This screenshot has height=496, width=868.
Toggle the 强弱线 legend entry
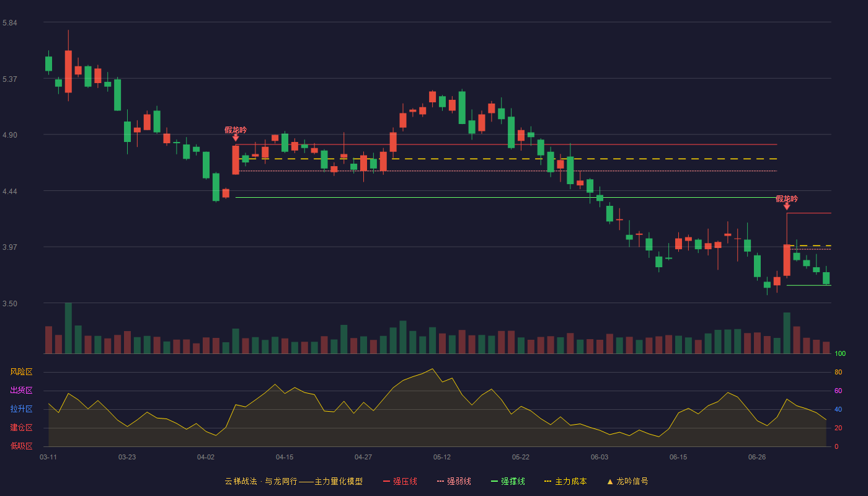[454, 481]
